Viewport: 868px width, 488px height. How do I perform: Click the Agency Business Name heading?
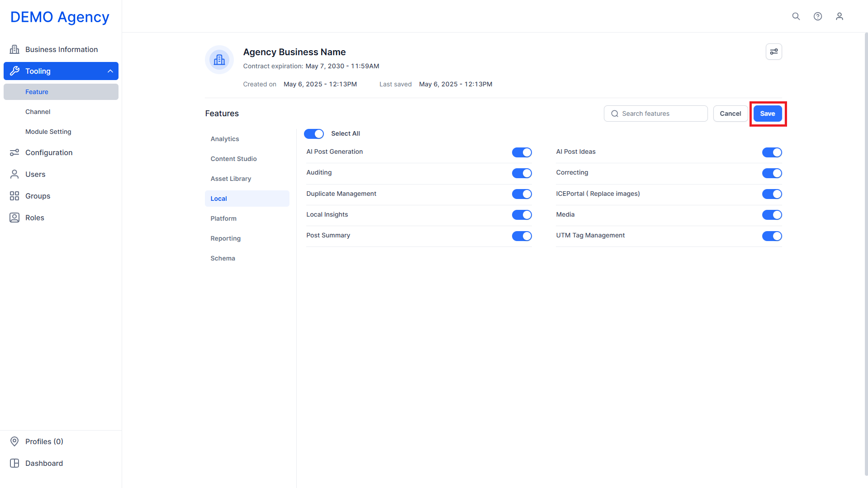pyautogui.click(x=294, y=52)
